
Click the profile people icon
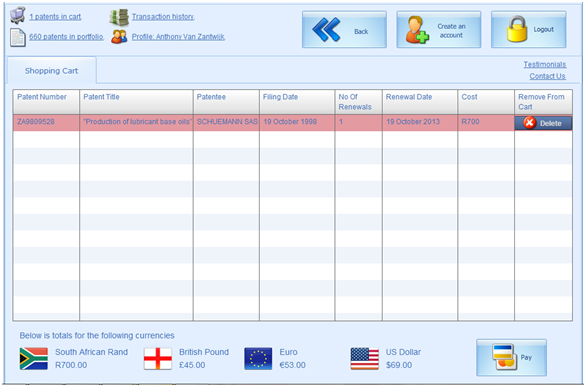119,37
